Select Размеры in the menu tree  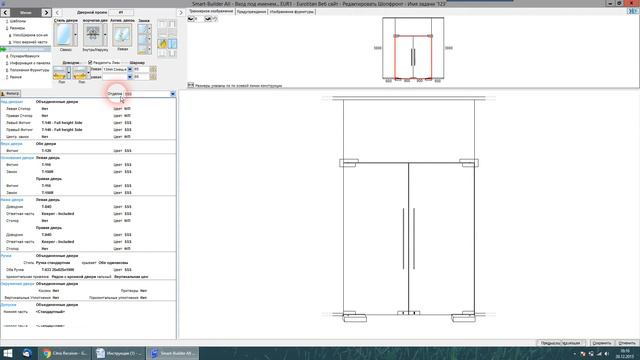tap(17, 28)
